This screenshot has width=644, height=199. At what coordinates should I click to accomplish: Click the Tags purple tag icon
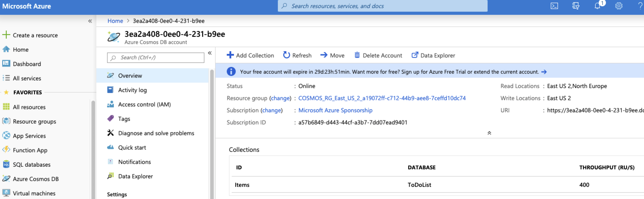[110, 119]
